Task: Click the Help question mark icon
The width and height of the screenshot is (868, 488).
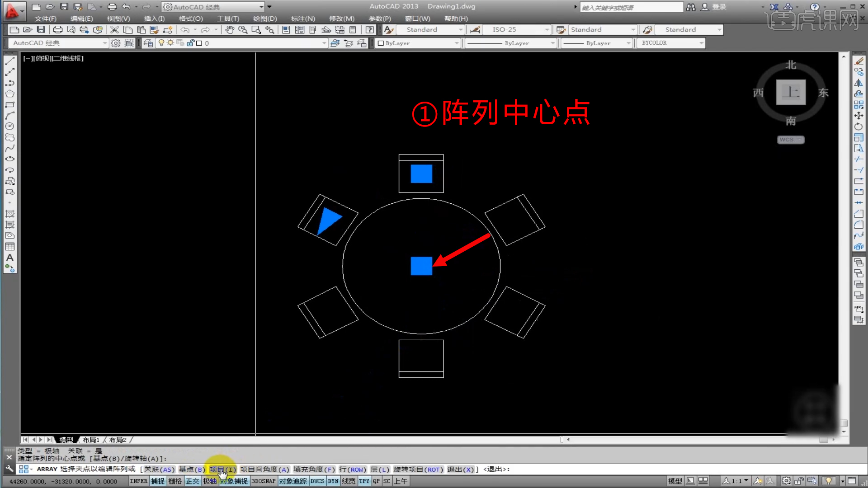Action: 370,30
